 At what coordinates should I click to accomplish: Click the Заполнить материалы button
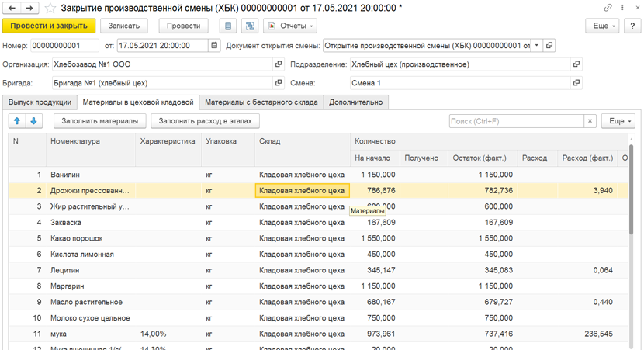(x=100, y=121)
